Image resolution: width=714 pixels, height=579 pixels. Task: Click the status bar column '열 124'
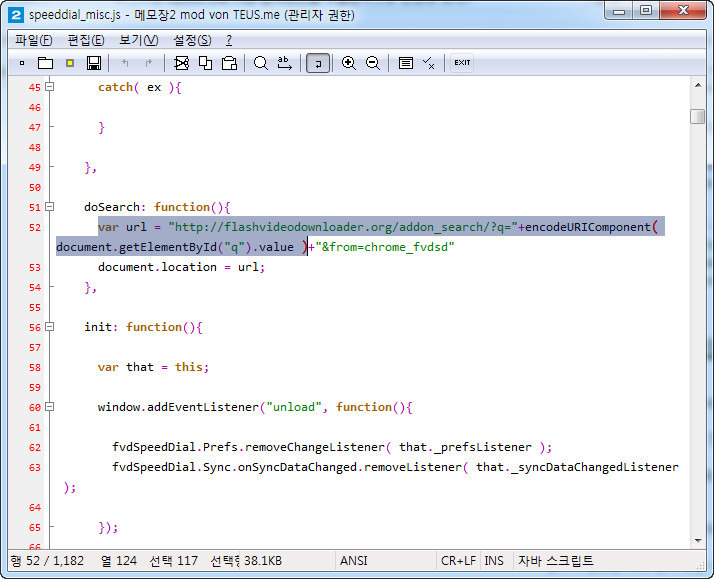(119, 560)
